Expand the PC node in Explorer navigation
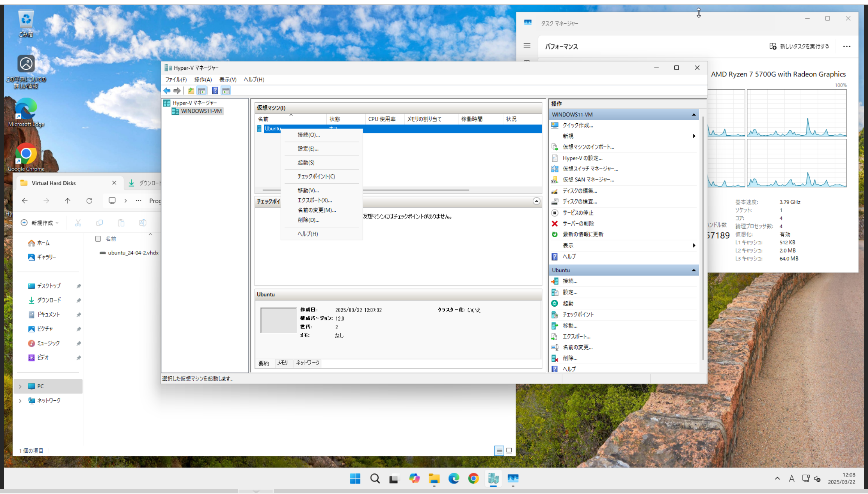This screenshot has height=494, width=868. tap(20, 386)
